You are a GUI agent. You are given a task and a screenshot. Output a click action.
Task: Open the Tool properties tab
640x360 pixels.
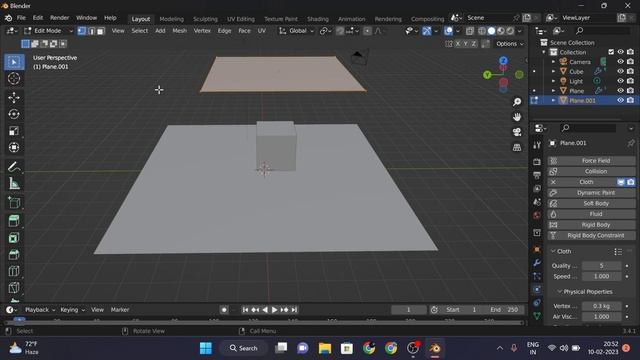click(537, 145)
